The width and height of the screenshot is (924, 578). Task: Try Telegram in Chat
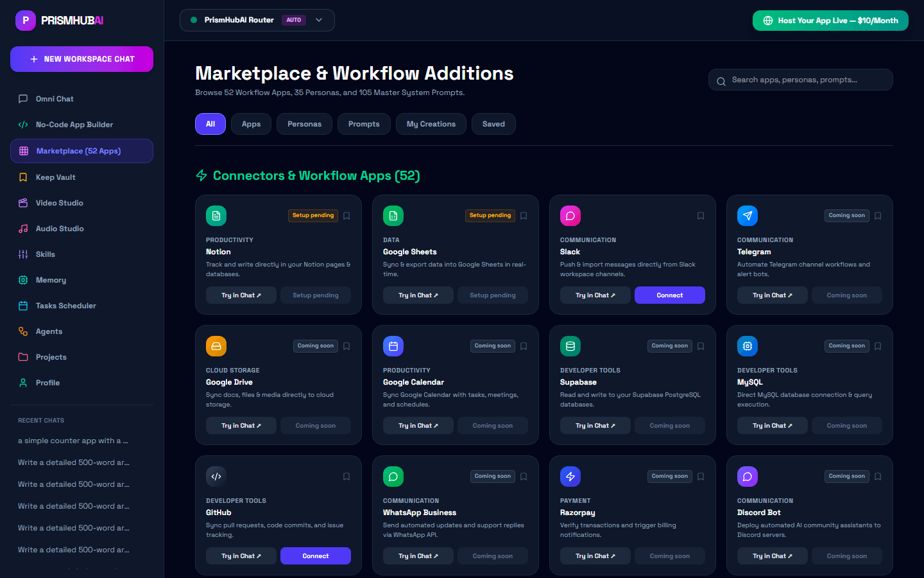(773, 295)
